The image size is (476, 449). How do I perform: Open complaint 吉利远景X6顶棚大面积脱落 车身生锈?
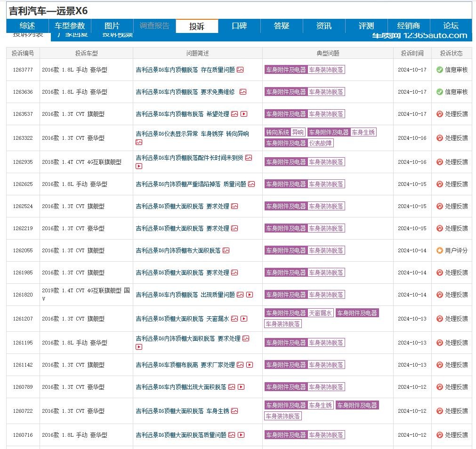coord(183,411)
